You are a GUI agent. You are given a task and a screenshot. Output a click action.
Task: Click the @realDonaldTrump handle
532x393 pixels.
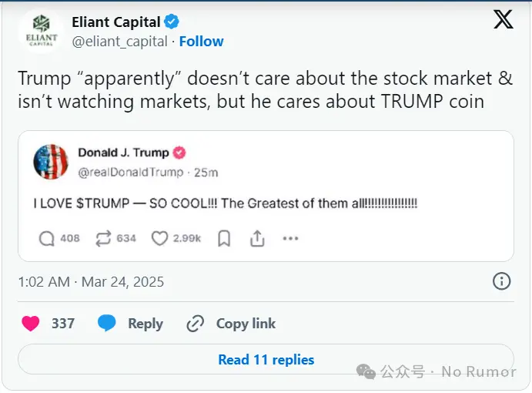tap(130, 172)
